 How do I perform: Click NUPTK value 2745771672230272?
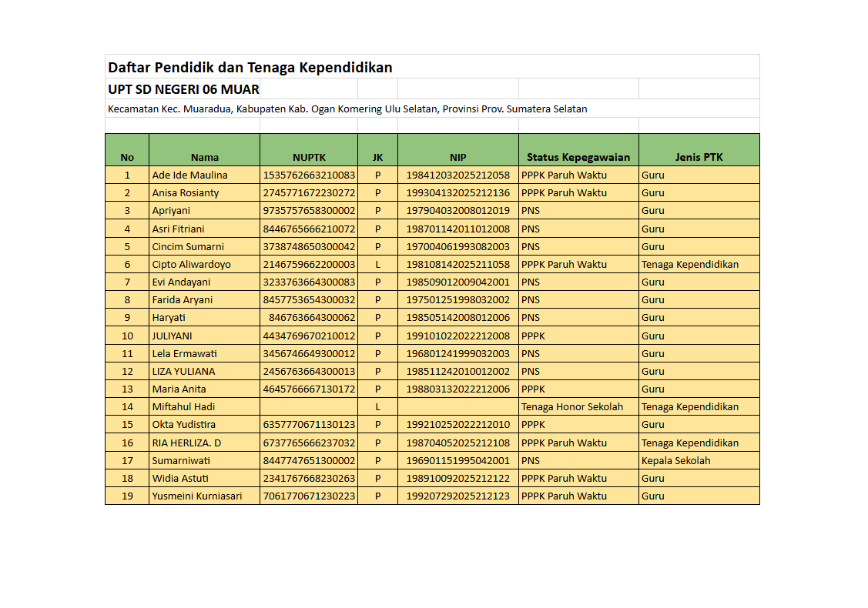pyautogui.click(x=309, y=192)
